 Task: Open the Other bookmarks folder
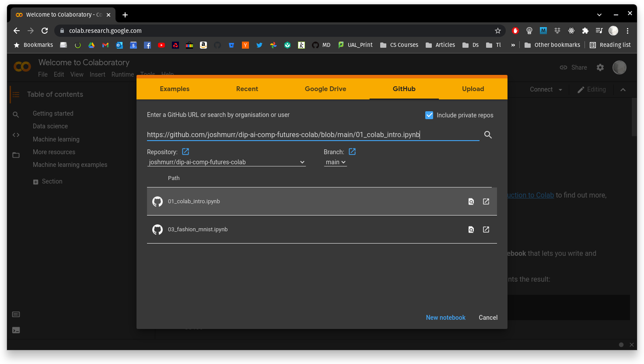click(x=552, y=45)
